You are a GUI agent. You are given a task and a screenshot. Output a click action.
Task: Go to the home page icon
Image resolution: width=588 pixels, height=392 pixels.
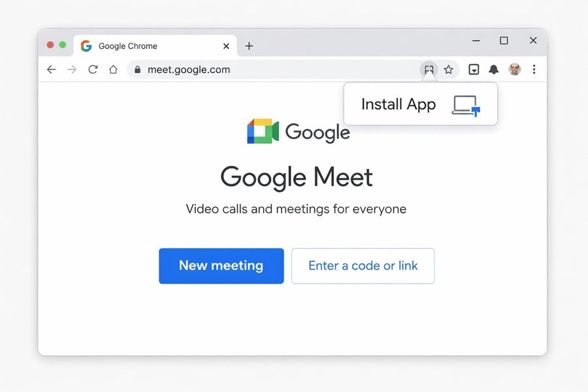[x=113, y=69]
